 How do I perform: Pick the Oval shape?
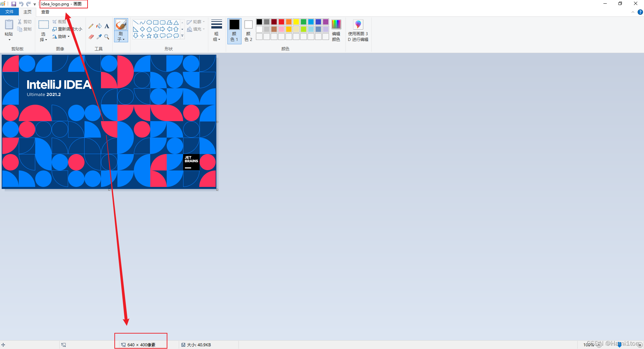pyautogui.click(x=149, y=22)
